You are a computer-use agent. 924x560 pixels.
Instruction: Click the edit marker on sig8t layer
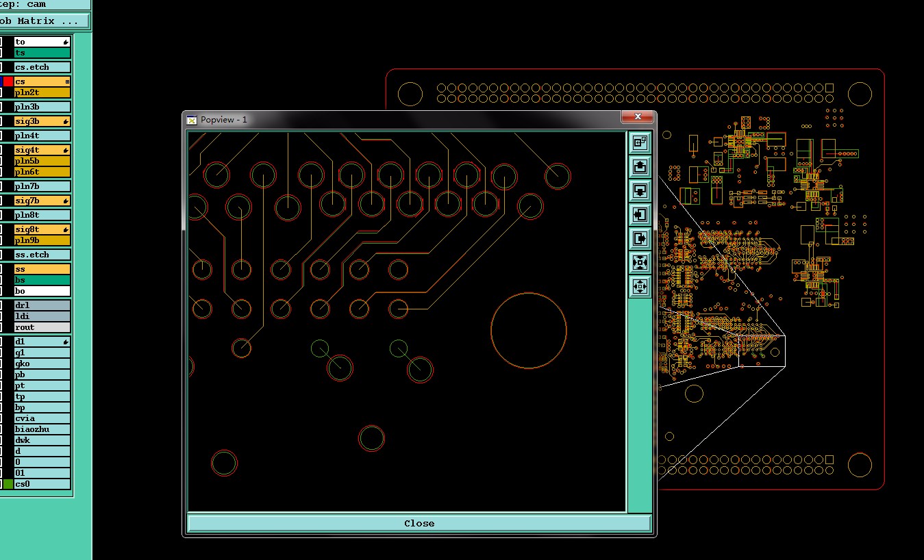66,229
